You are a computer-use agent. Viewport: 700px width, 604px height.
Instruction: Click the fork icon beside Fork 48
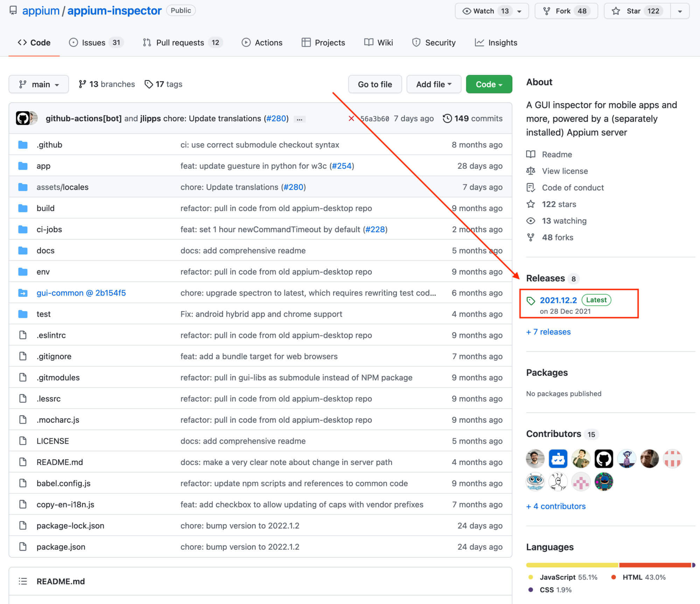547,11
